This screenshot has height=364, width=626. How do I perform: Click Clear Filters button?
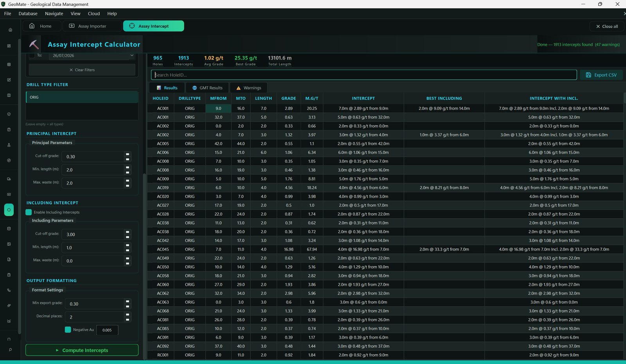pos(82,70)
